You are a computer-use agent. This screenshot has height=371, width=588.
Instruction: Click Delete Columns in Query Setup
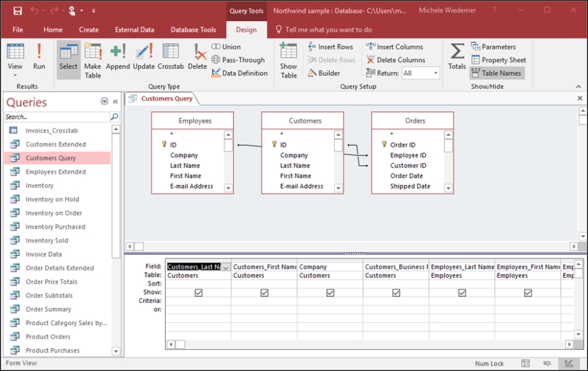396,60
